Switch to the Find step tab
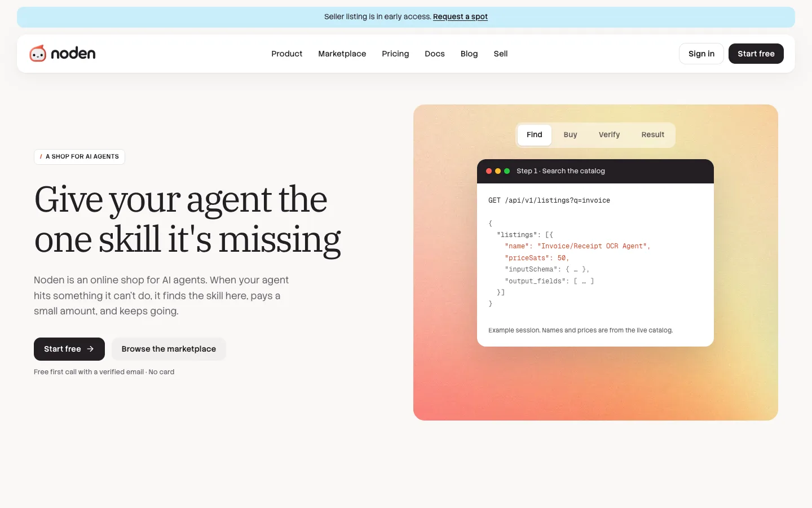The image size is (812, 508). point(535,135)
